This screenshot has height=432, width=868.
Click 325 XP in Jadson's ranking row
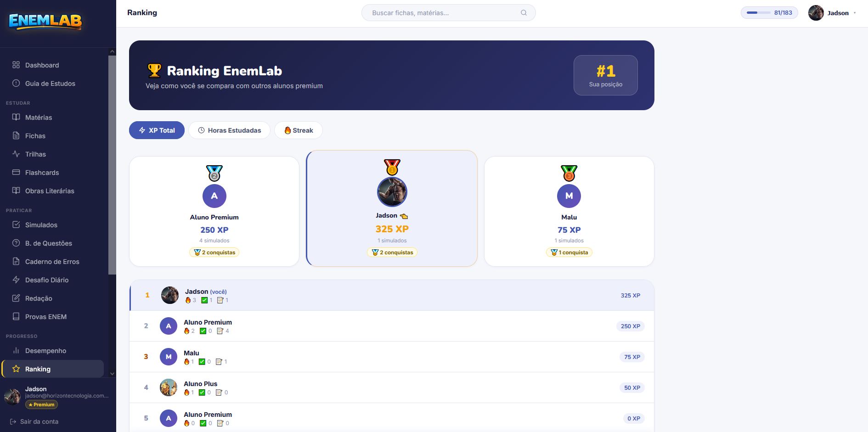pyautogui.click(x=630, y=296)
